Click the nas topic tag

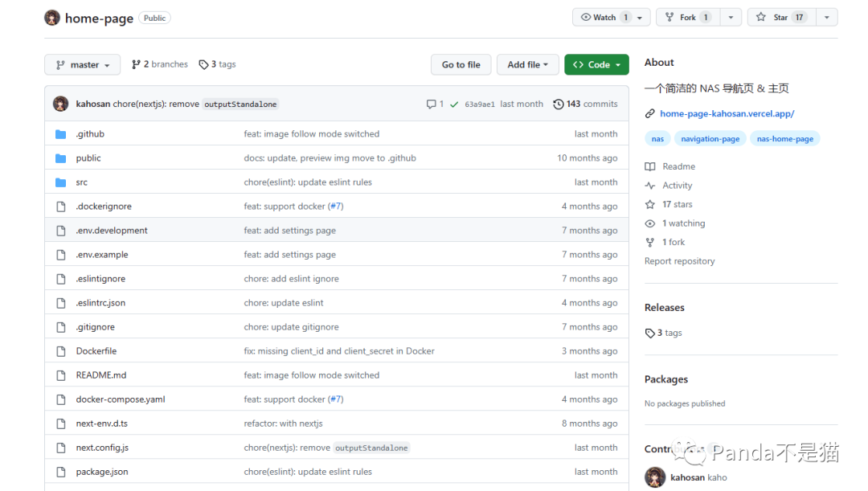tap(657, 139)
